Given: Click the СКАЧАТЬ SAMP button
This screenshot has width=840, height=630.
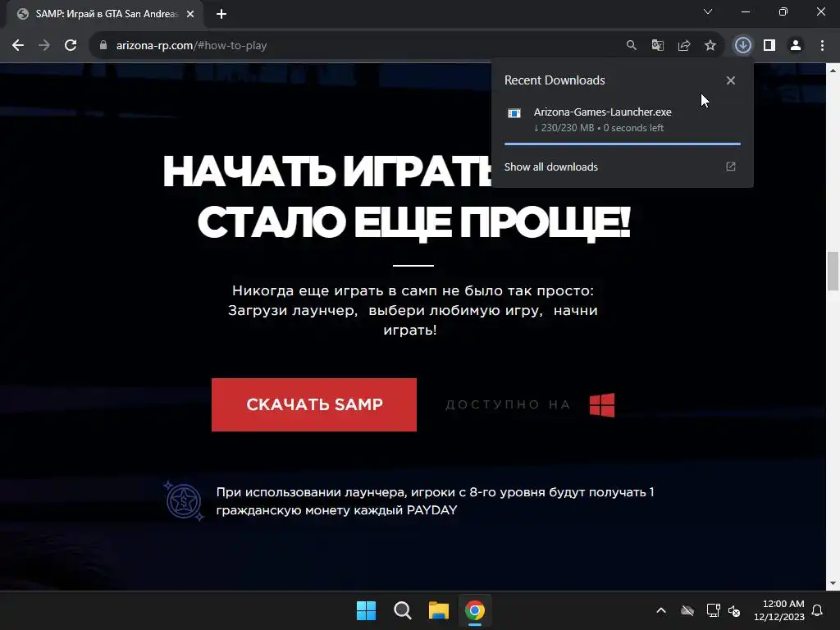Looking at the screenshot, I should (x=314, y=404).
